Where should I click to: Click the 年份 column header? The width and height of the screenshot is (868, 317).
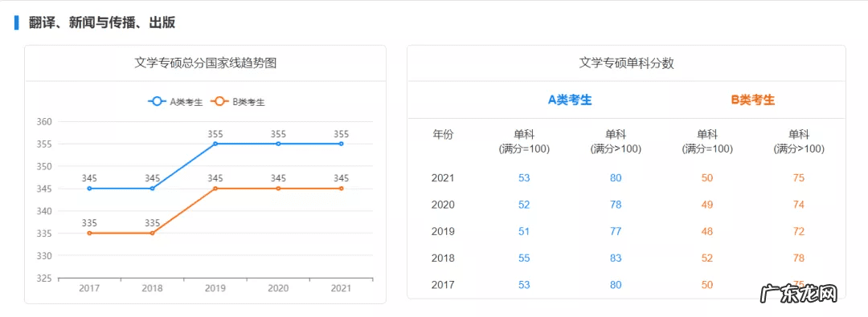pyautogui.click(x=442, y=135)
